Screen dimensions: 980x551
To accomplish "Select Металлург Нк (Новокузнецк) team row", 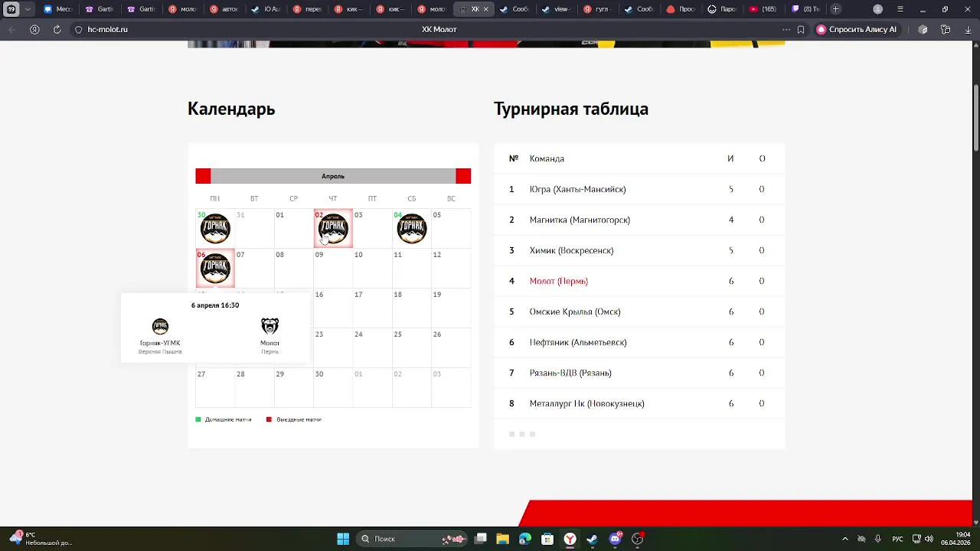I will pyautogui.click(x=639, y=403).
